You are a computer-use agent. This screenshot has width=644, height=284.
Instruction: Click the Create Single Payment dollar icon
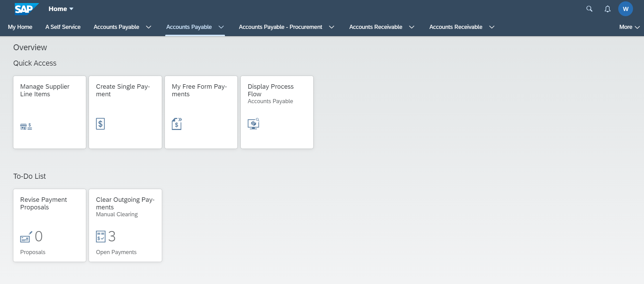[x=100, y=124]
